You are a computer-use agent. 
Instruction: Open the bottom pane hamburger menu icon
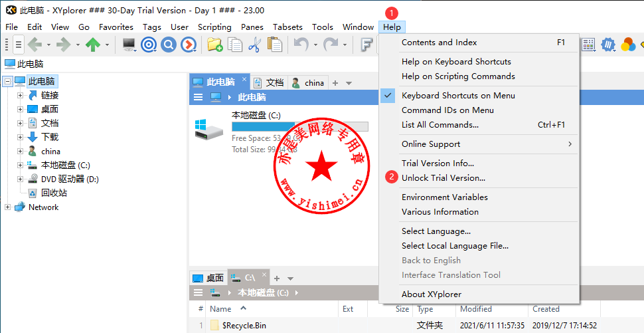click(198, 292)
